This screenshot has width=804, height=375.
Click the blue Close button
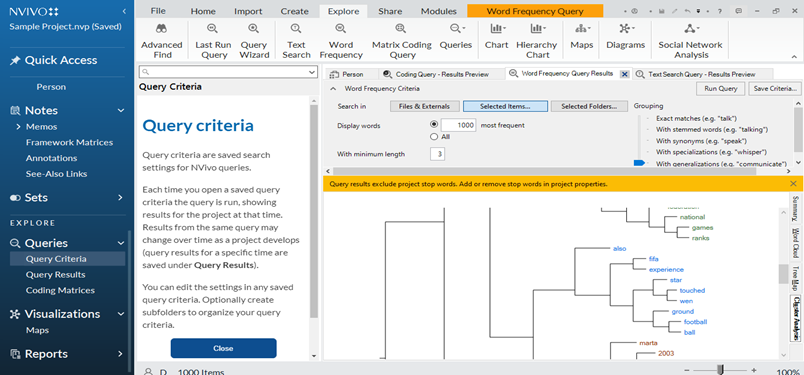coord(224,348)
